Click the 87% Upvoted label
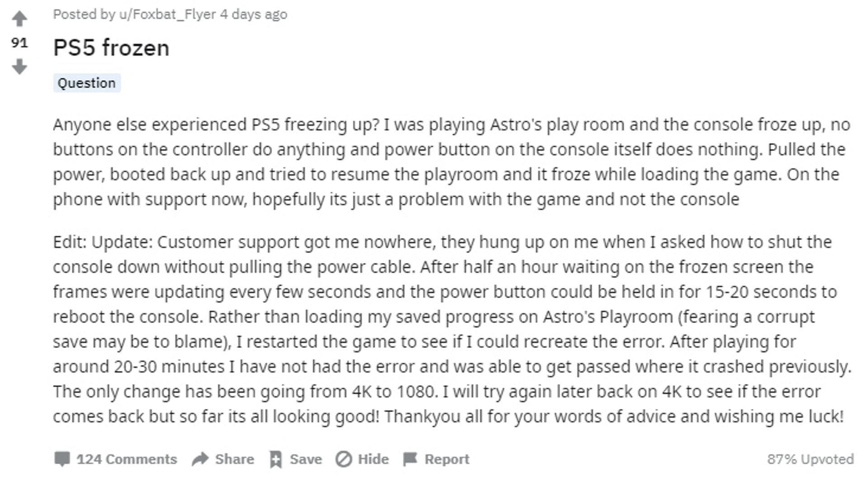 click(x=810, y=459)
